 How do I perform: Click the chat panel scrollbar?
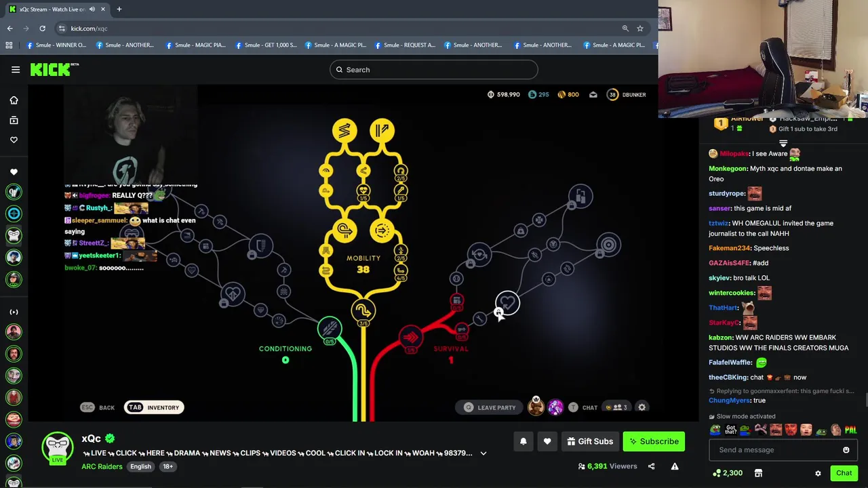pos(865,400)
